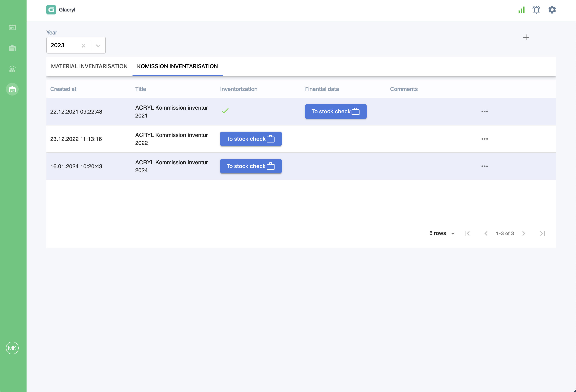The width and height of the screenshot is (576, 392).
Task: Expand the Year dropdown chevron
Action: tap(98, 45)
